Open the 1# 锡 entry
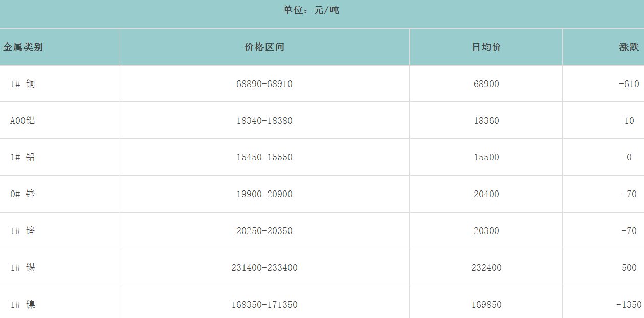The image size is (644, 318). (x=23, y=268)
